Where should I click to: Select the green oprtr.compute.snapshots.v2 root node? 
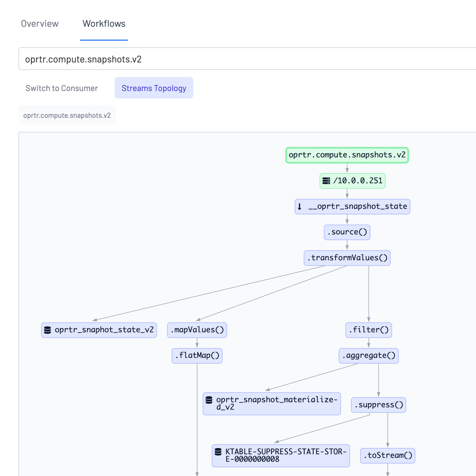click(x=347, y=155)
